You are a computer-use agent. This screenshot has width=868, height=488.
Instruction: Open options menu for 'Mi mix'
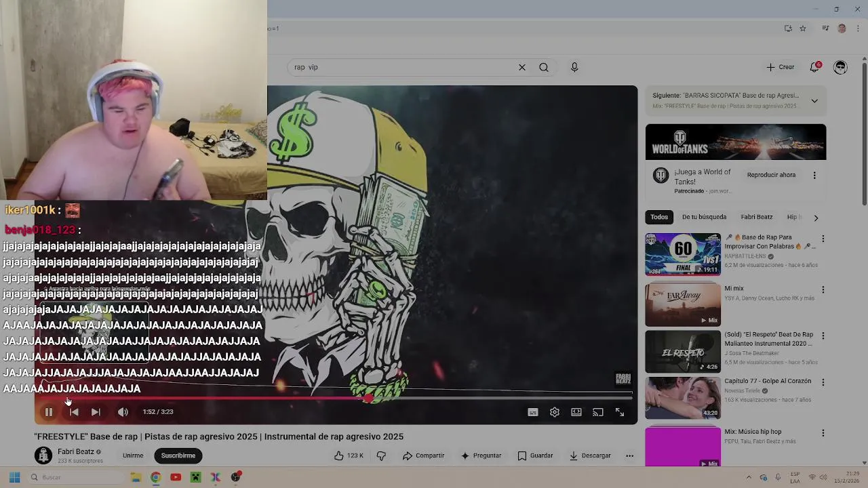[x=823, y=289]
